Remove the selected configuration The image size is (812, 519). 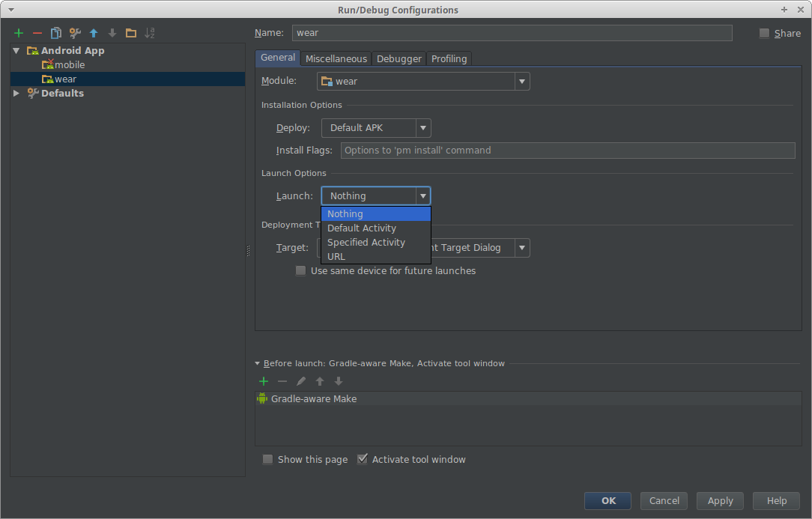coord(37,33)
